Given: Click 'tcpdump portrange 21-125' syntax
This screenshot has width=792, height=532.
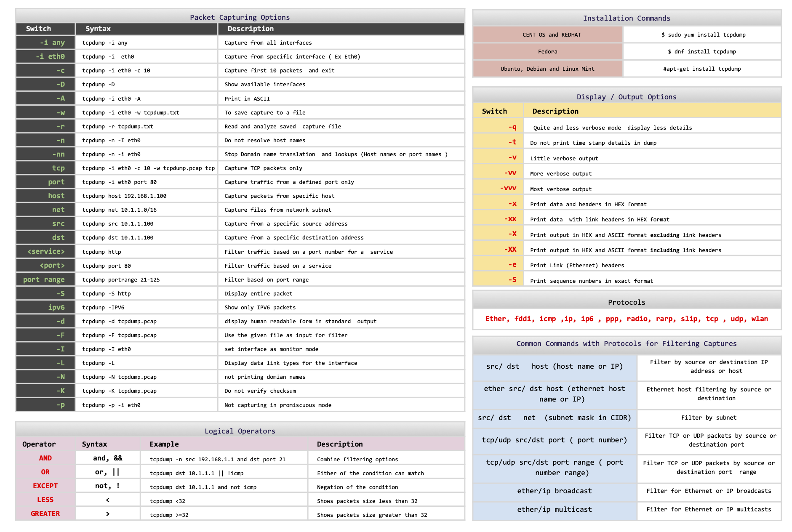Looking at the screenshot, I should (121, 280).
